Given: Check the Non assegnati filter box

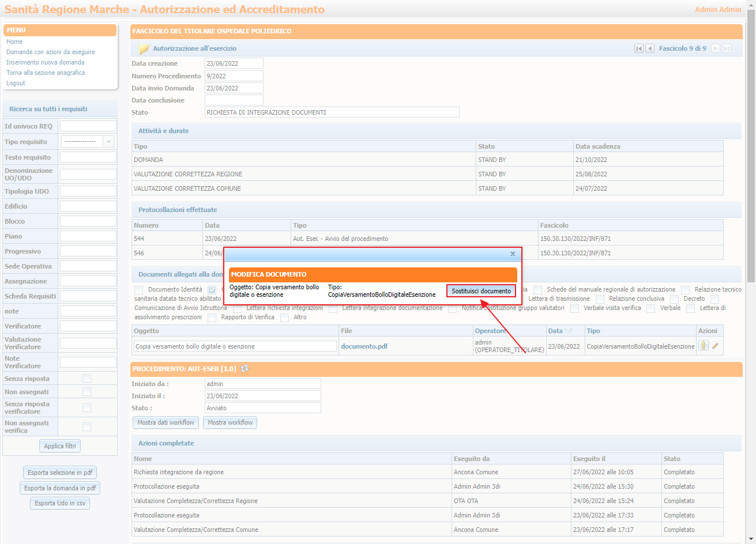Looking at the screenshot, I should pyautogui.click(x=86, y=392).
